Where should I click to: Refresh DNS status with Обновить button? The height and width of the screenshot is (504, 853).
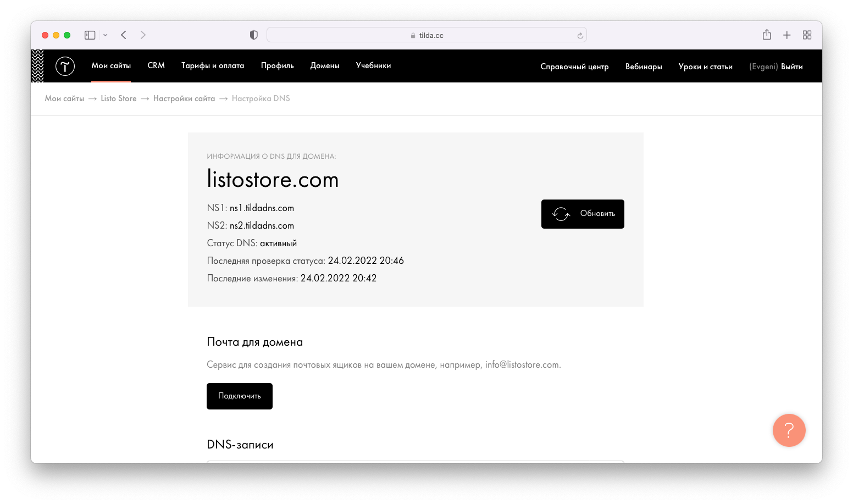(x=583, y=214)
